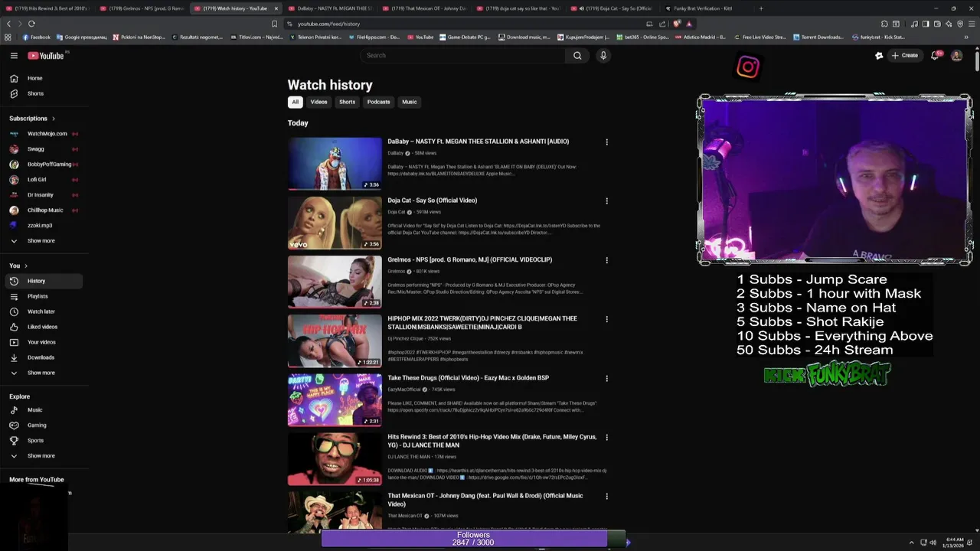The width and height of the screenshot is (980, 551).
Task: Click the YouTube logo
Action: pos(46,55)
